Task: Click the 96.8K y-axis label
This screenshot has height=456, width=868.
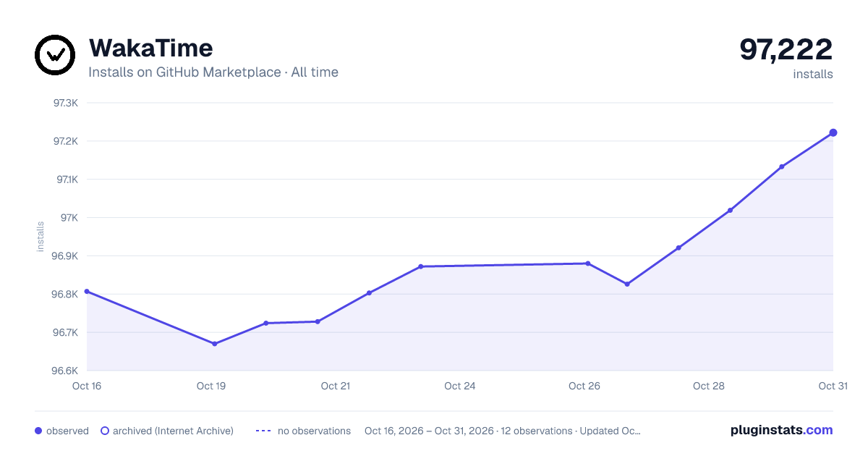Action: 65,295
